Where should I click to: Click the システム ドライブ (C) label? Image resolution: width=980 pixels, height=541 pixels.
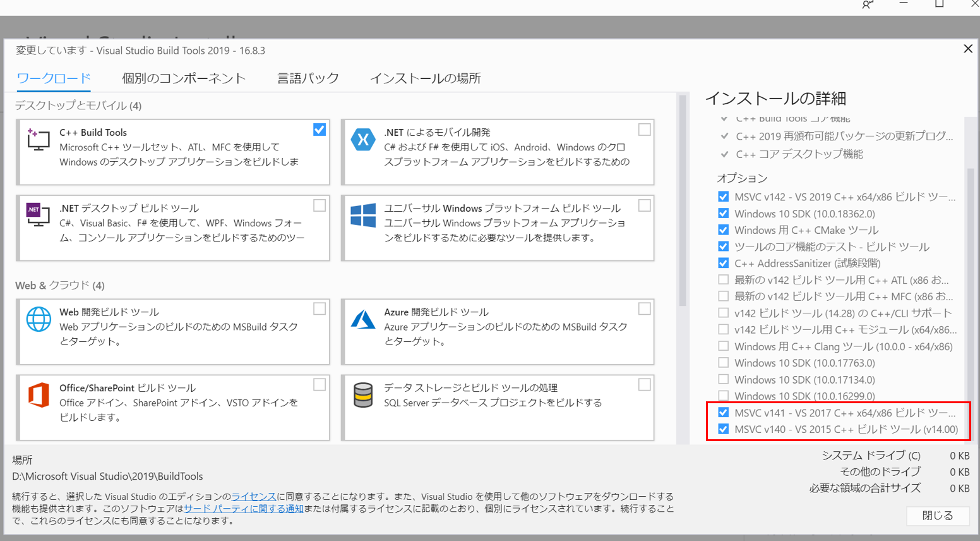point(871,455)
